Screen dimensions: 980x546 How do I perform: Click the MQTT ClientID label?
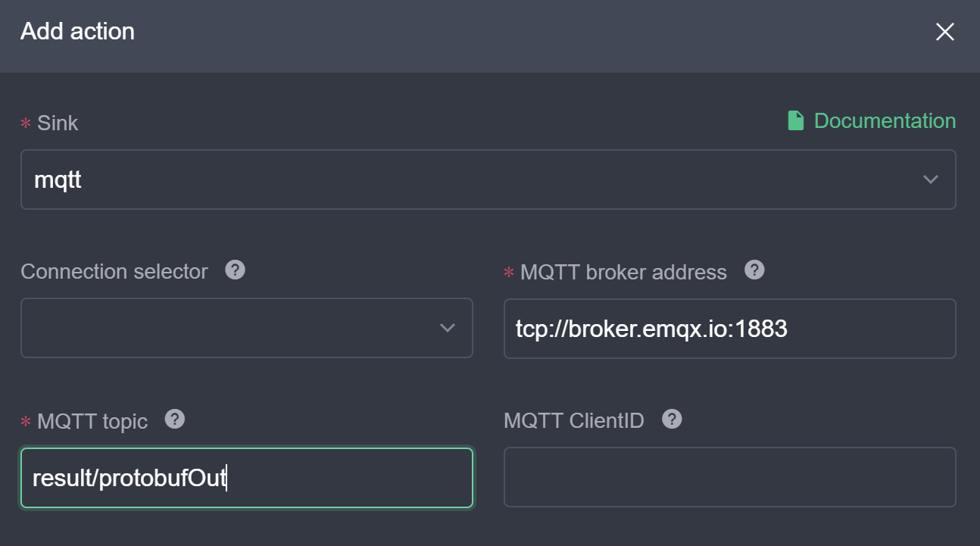pyautogui.click(x=574, y=420)
